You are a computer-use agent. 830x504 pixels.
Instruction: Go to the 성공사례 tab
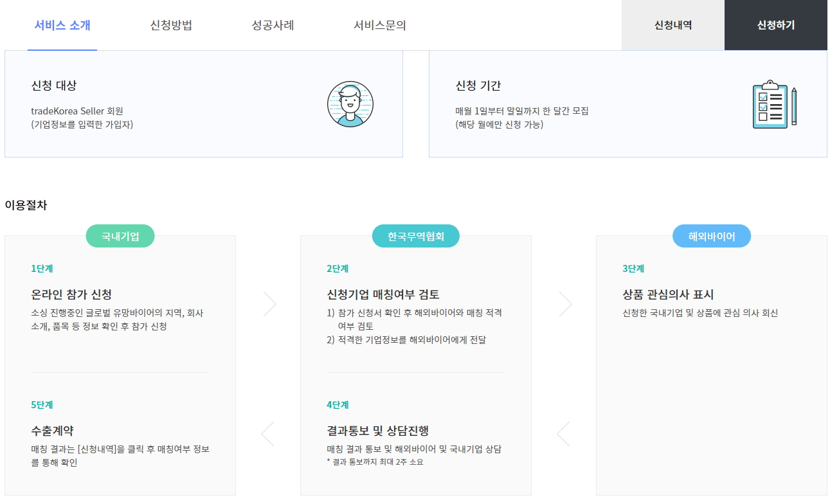pyautogui.click(x=273, y=26)
